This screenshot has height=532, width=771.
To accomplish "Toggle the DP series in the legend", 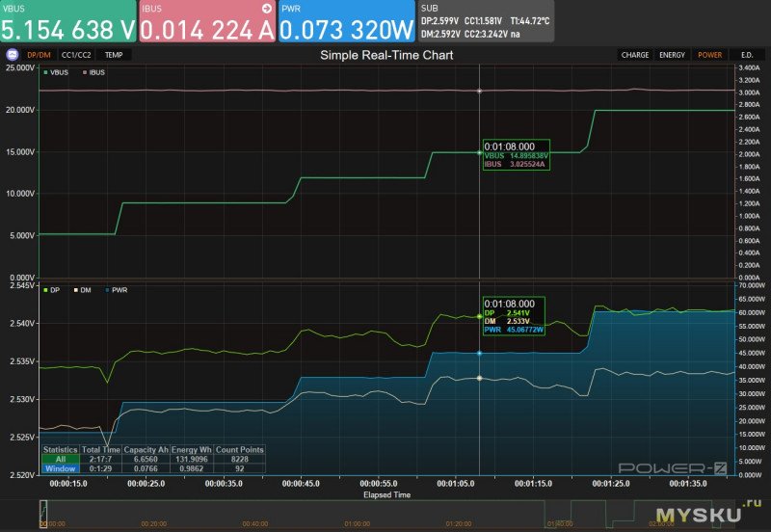I will 52,290.
